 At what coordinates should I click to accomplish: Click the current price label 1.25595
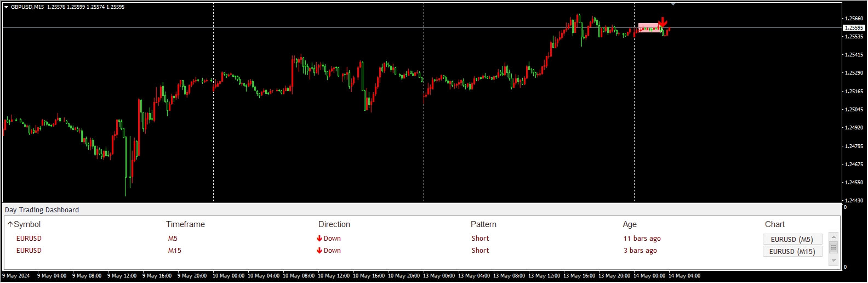[x=854, y=28]
